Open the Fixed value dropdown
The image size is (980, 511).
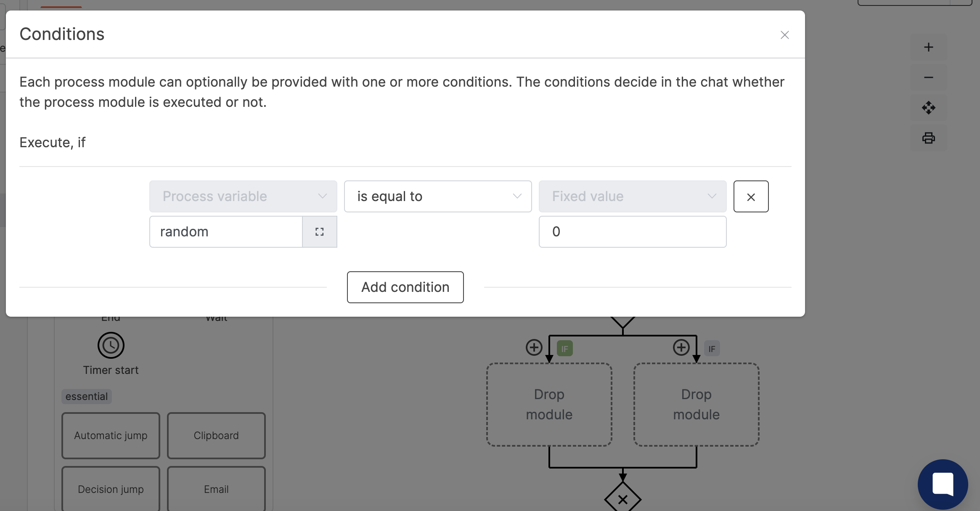coord(632,196)
